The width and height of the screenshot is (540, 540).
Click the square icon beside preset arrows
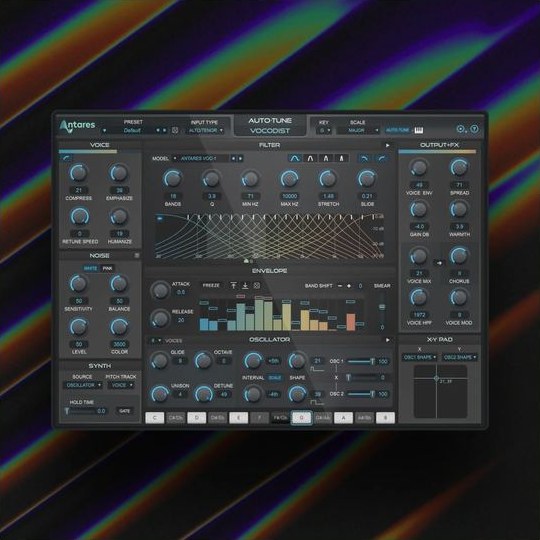coord(175,130)
